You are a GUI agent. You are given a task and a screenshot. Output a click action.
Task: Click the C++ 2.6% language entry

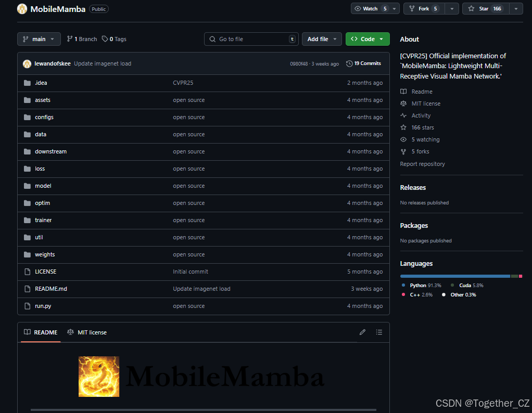click(417, 294)
